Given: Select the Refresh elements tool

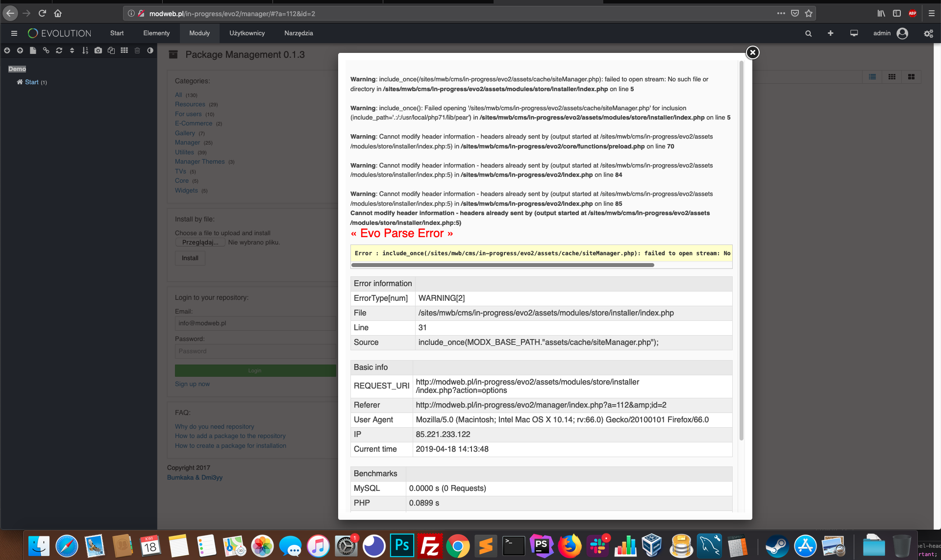Looking at the screenshot, I should point(59,50).
